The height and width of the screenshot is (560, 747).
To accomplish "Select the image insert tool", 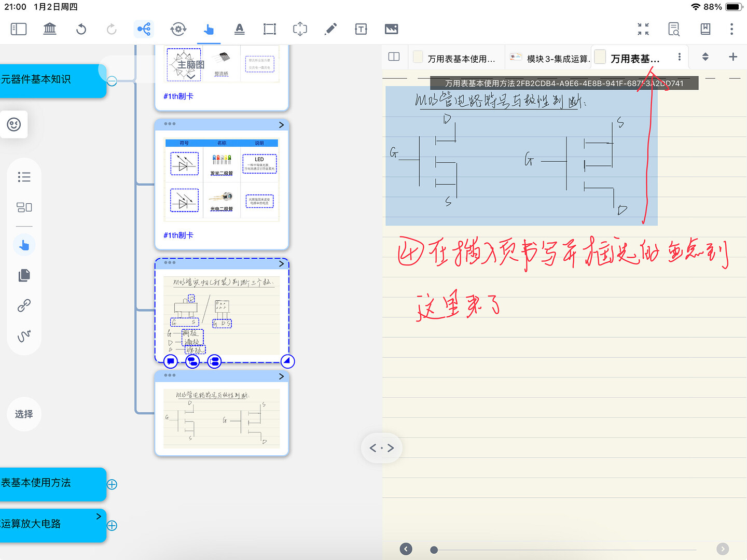I will pos(392,29).
